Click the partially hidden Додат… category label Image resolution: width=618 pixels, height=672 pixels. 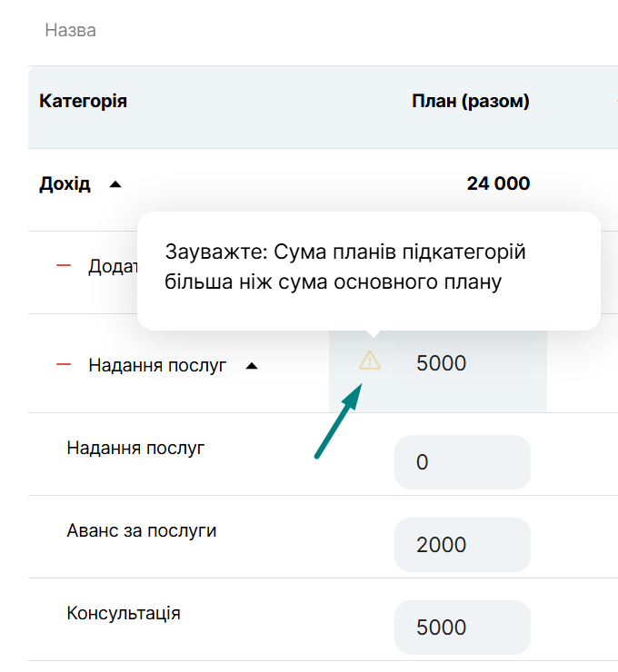coord(112,267)
